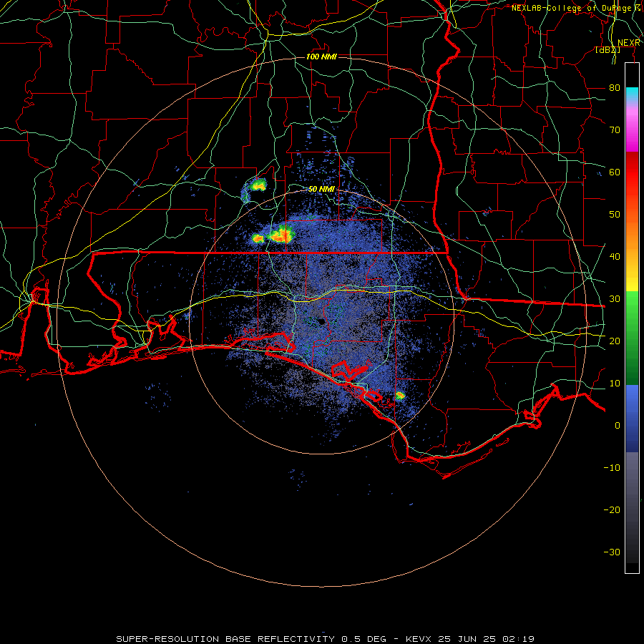Click the magenta-pink segment of the color bar
This screenshot has height=644, width=644.
click(632, 132)
